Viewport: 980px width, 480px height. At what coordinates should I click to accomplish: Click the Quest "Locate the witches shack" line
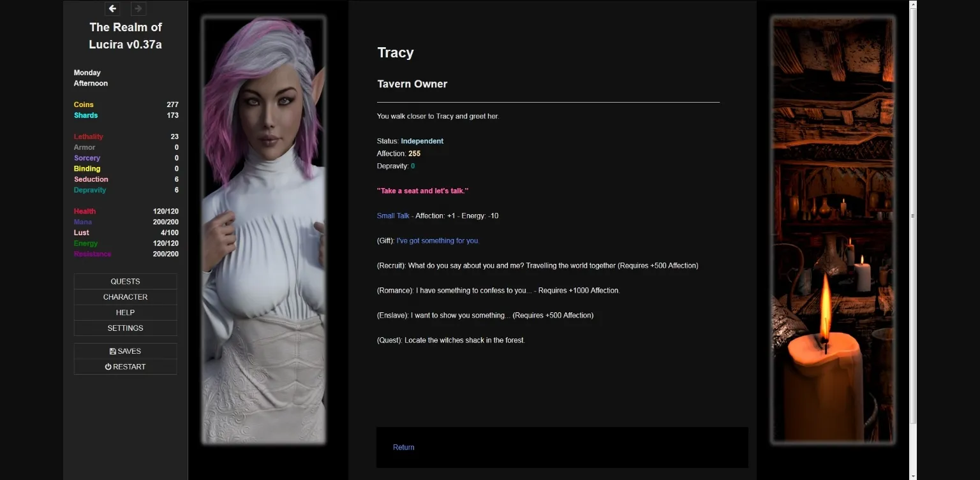pyautogui.click(x=450, y=340)
